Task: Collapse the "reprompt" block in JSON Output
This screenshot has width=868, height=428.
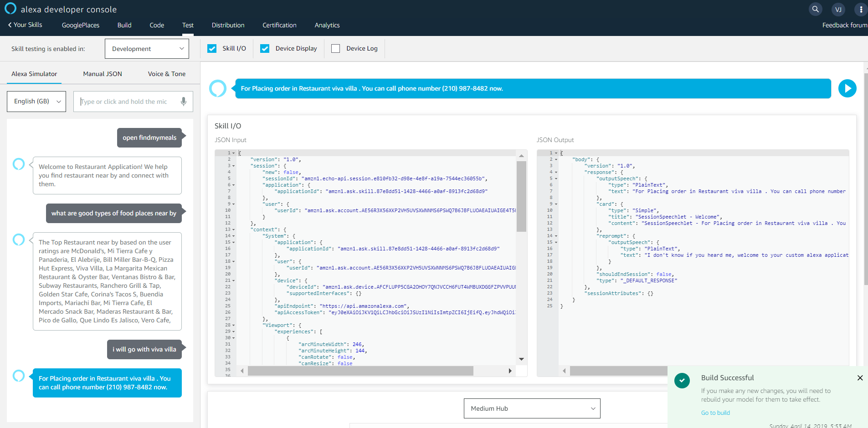Action: point(556,236)
